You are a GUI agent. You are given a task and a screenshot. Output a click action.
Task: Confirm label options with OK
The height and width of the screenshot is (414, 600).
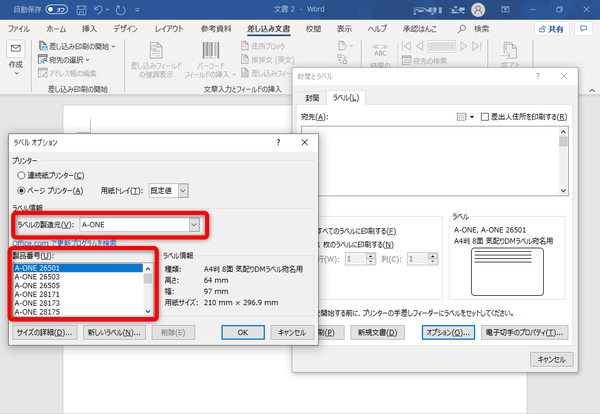tap(243, 333)
